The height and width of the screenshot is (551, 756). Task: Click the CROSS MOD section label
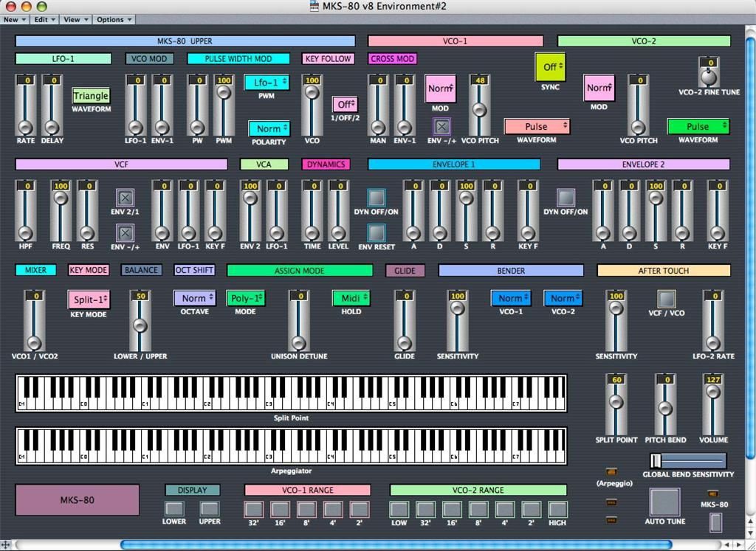point(393,59)
